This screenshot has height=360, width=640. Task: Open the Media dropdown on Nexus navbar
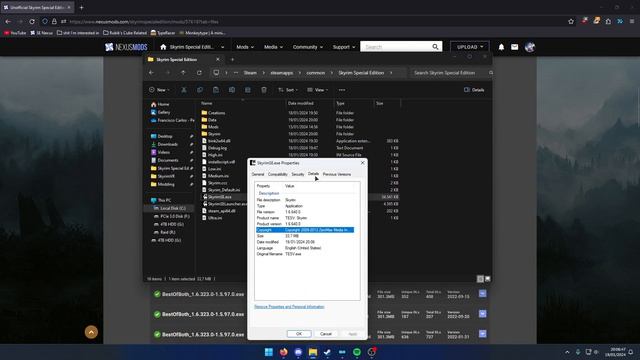click(273, 47)
